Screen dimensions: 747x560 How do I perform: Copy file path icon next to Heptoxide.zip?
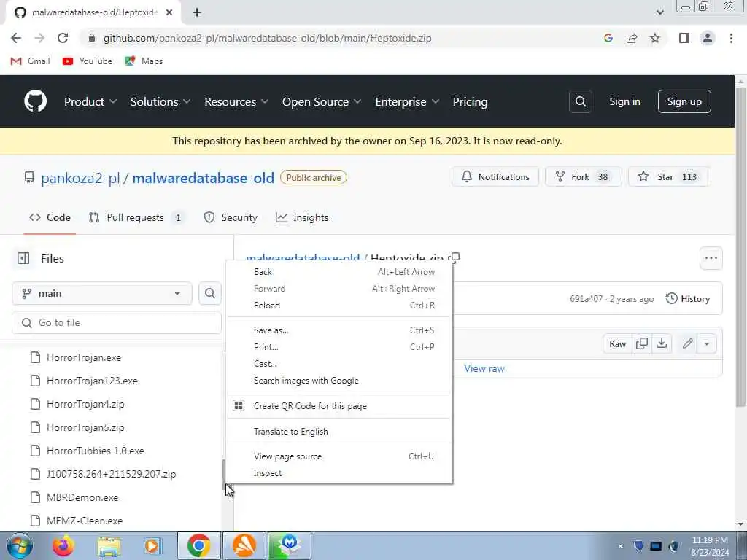[x=455, y=257]
